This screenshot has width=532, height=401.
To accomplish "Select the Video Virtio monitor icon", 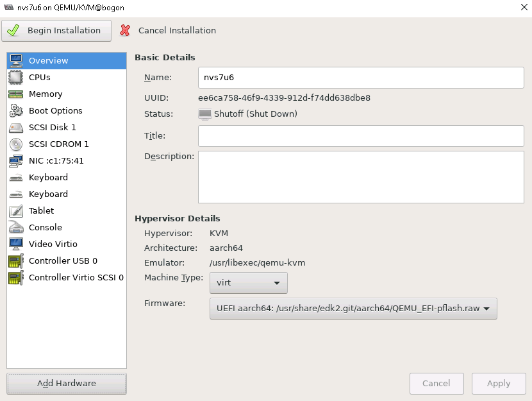I will (15, 244).
